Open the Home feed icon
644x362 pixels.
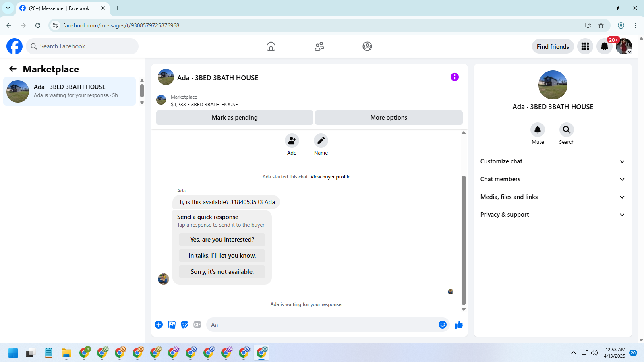271,46
